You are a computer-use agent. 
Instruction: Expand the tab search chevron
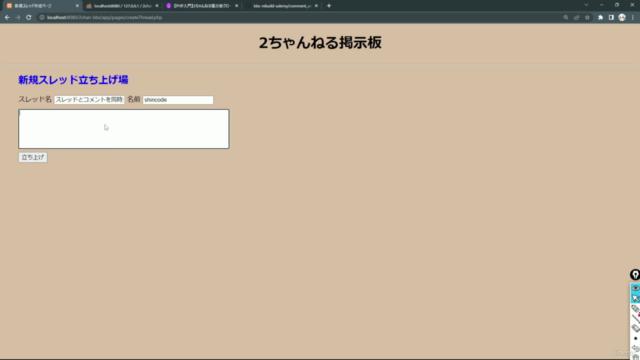[x=586, y=5]
